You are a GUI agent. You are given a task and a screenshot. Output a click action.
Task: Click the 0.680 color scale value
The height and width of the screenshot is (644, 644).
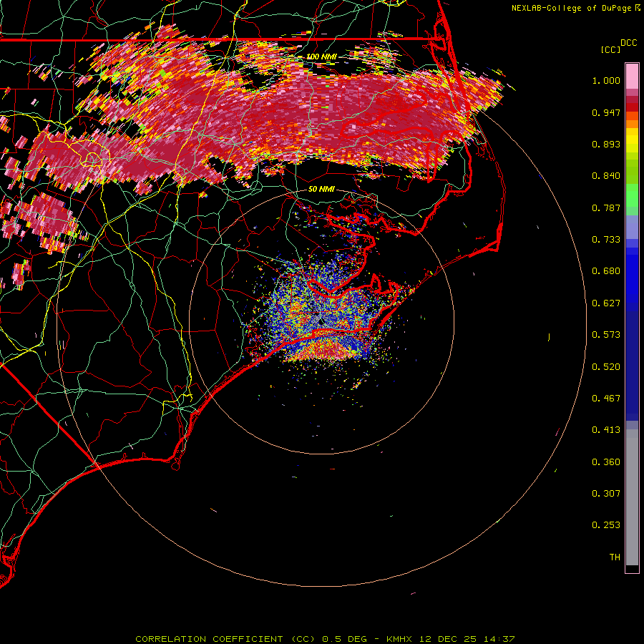(x=606, y=271)
